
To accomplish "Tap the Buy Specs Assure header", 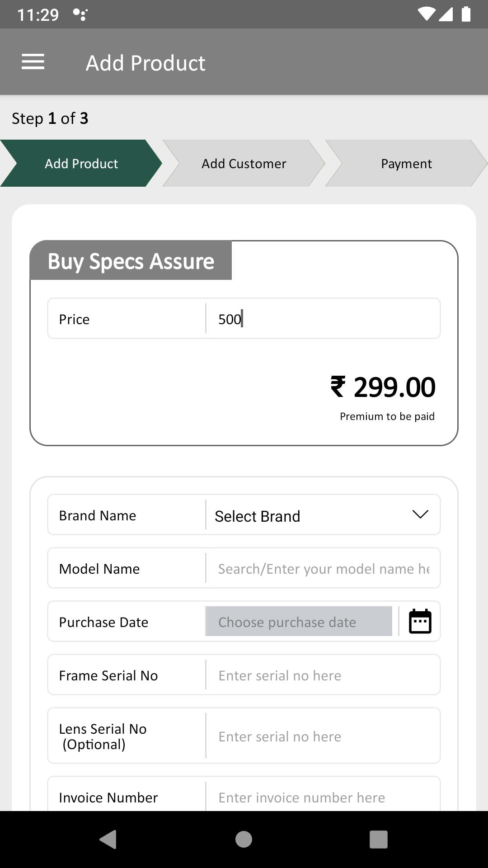I will pos(131,261).
